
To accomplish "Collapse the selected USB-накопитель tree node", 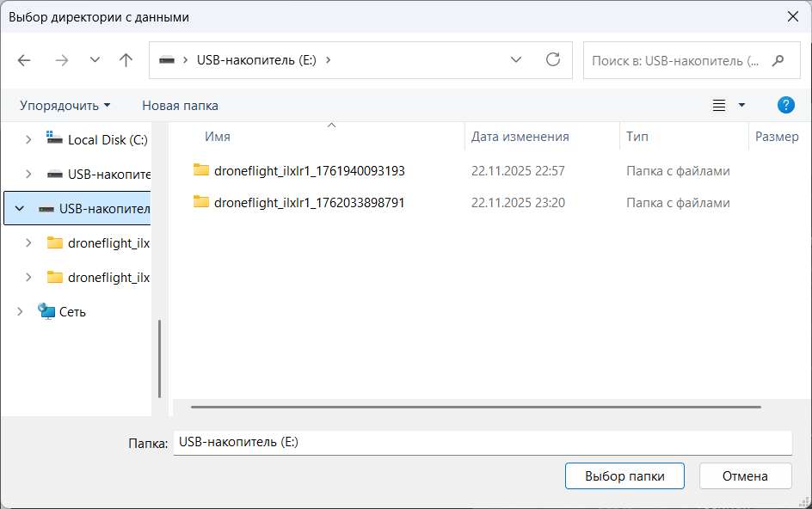I will tap(20, 208).
